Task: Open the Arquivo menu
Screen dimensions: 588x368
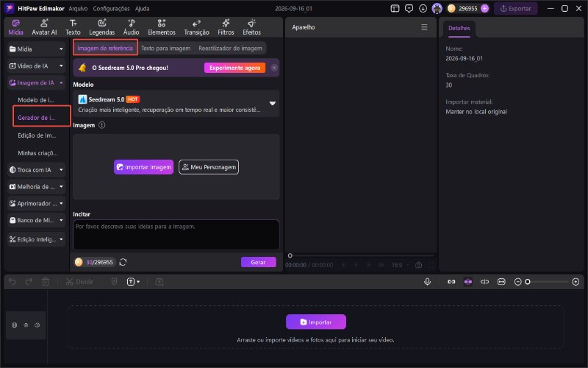Action: pos(78,8)
